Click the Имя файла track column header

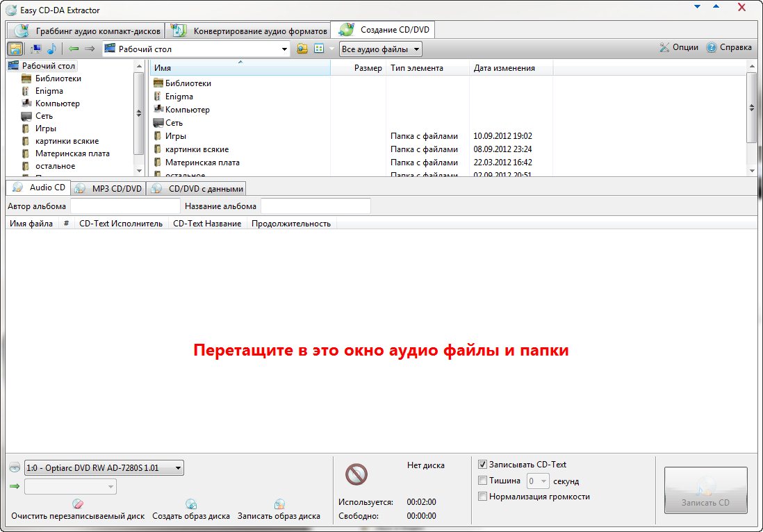31,224
